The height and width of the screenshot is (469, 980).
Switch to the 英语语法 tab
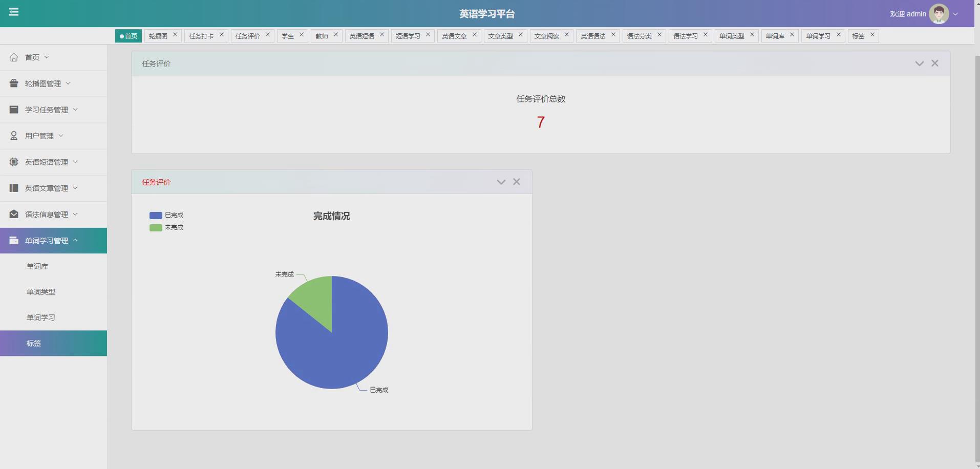(593, 35)
